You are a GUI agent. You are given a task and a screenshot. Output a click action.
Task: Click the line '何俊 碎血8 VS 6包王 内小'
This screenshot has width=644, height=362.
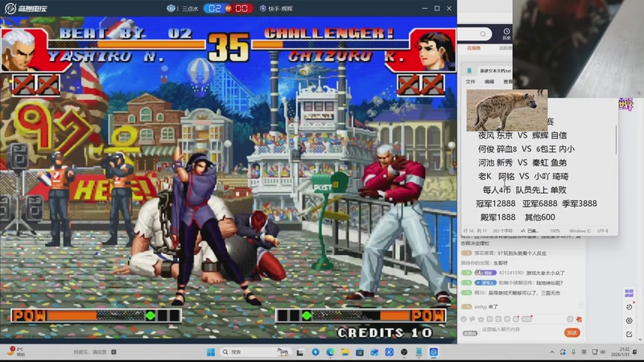tap(526, 149)
